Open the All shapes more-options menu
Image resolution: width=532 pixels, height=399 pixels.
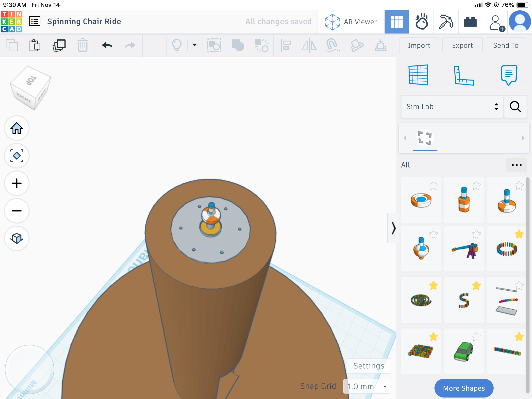[516, 165]
